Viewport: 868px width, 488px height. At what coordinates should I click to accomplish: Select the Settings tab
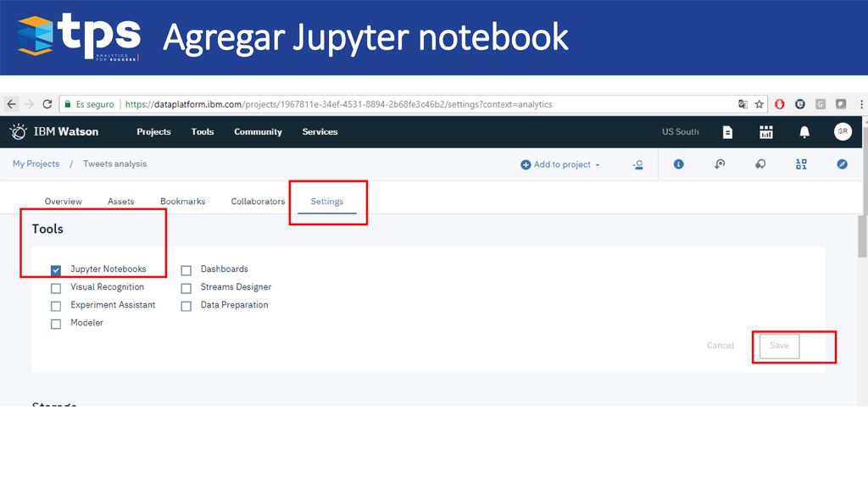[x=326, y=202]
